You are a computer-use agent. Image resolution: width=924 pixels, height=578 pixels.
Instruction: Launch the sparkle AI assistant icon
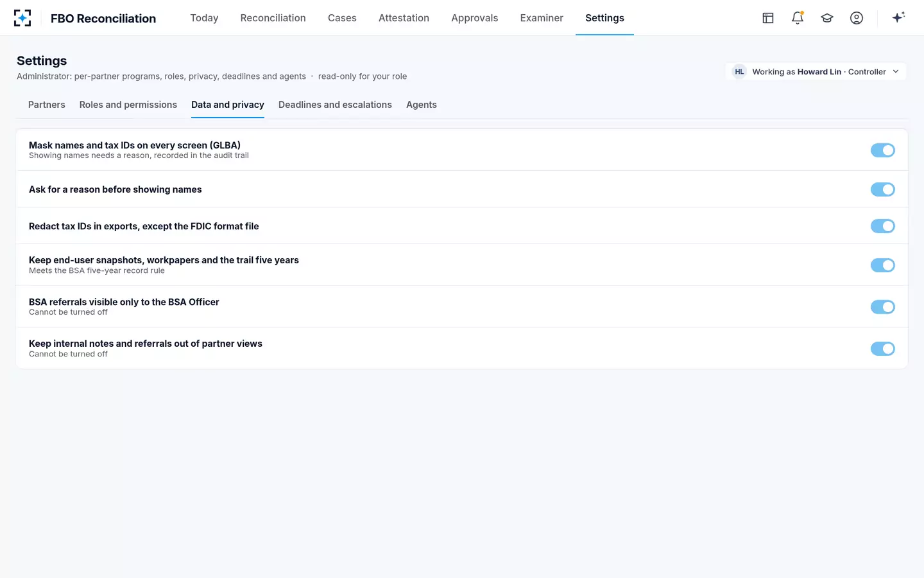point(898,17)
